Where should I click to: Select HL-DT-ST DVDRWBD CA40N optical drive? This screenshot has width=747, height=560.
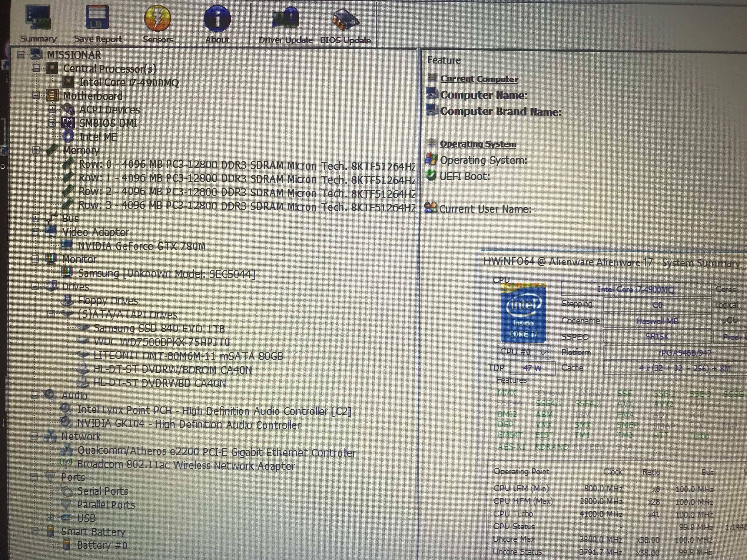click(x=160, y=383)
